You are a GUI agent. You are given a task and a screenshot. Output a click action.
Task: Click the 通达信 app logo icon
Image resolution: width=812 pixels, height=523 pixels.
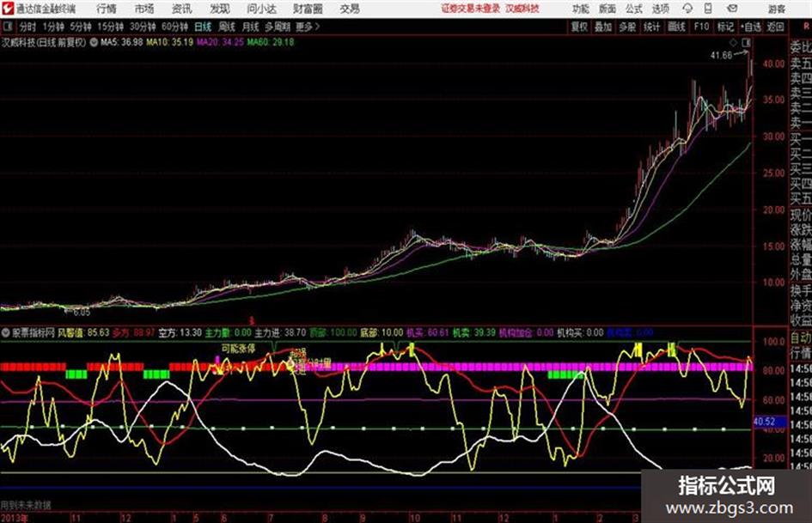(x=7, y=9)
